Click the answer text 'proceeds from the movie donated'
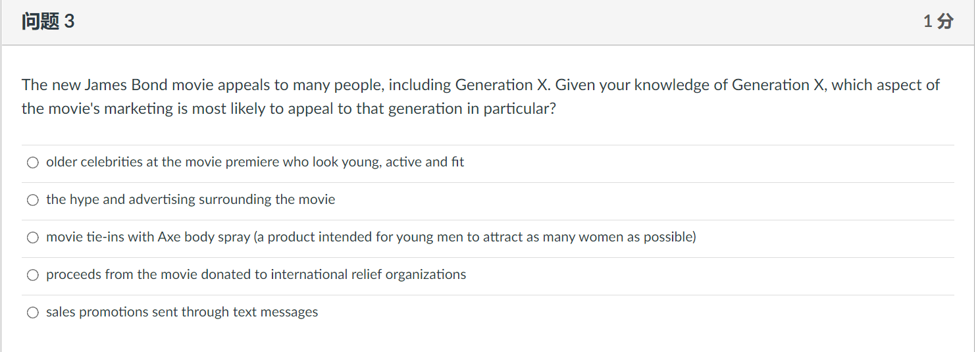980x352 pixels. click(x=146, y=274)
